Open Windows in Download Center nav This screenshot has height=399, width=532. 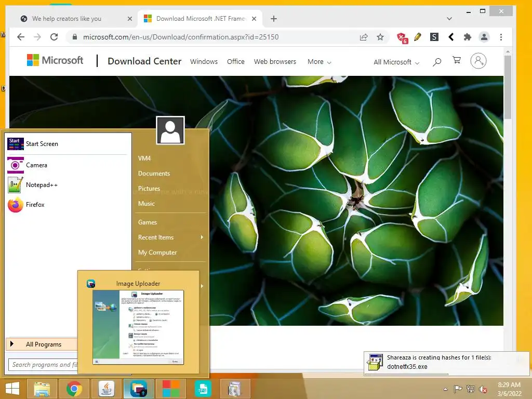click(204, 62)
